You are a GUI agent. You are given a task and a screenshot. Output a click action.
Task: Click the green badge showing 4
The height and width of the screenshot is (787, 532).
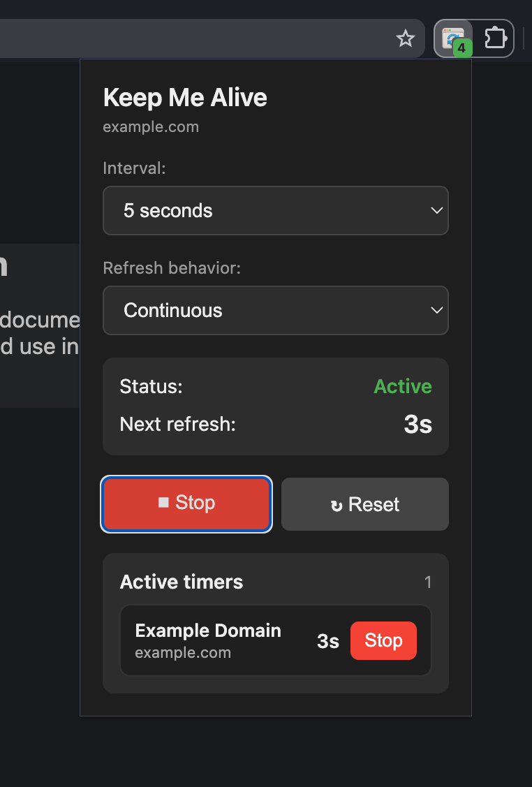[461, 47]
